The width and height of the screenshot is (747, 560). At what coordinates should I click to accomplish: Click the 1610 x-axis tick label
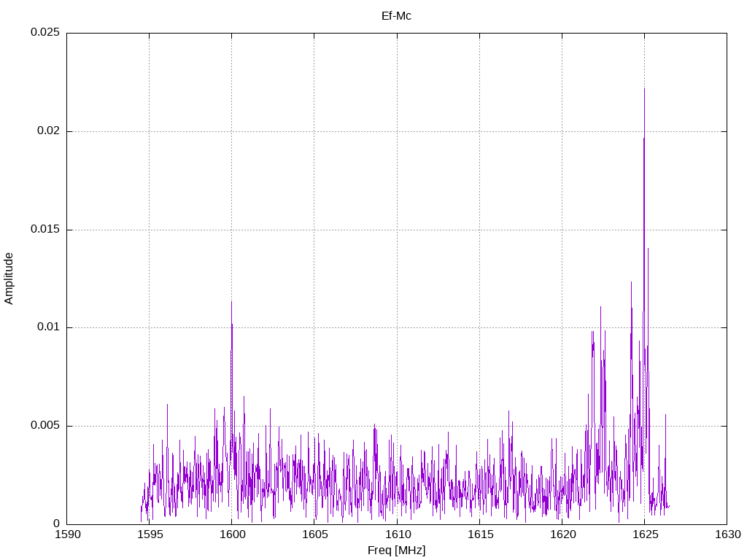click(x=398, y=534)
